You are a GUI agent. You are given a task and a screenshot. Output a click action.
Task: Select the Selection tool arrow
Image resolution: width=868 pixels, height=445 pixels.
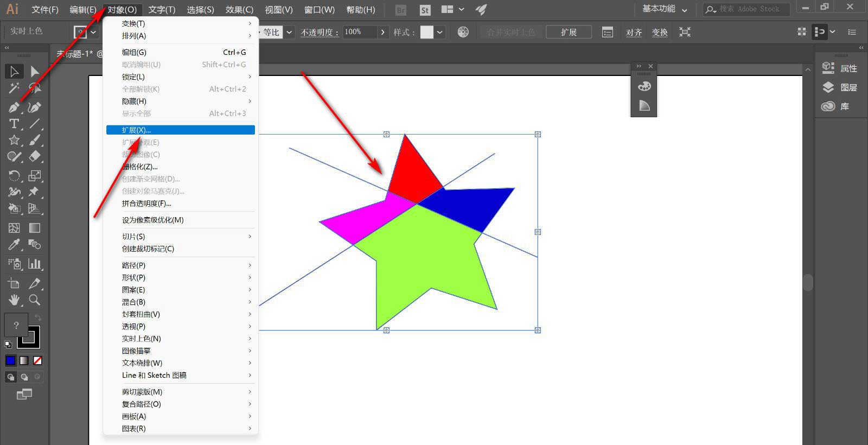14,72
